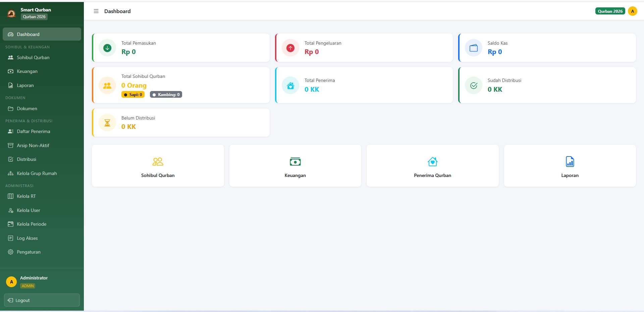The image size is (644, 312).
Task: Click the Distribusi checkbox icon in sidebar
Action: click(10, 159)
